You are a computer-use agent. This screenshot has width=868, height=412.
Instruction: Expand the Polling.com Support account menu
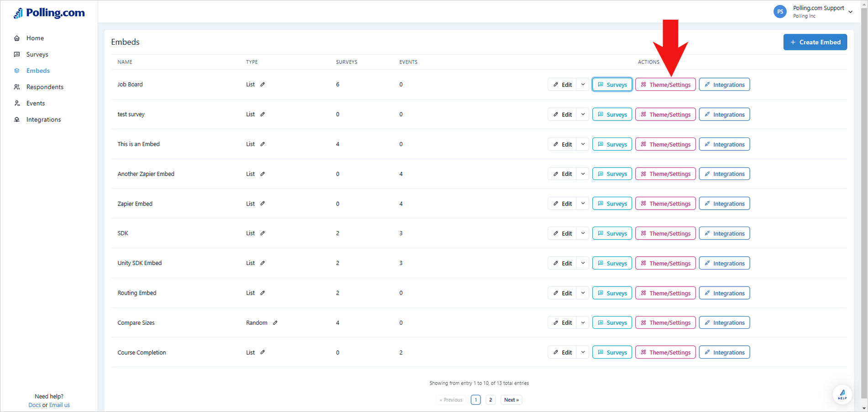[x=850, y=12]
